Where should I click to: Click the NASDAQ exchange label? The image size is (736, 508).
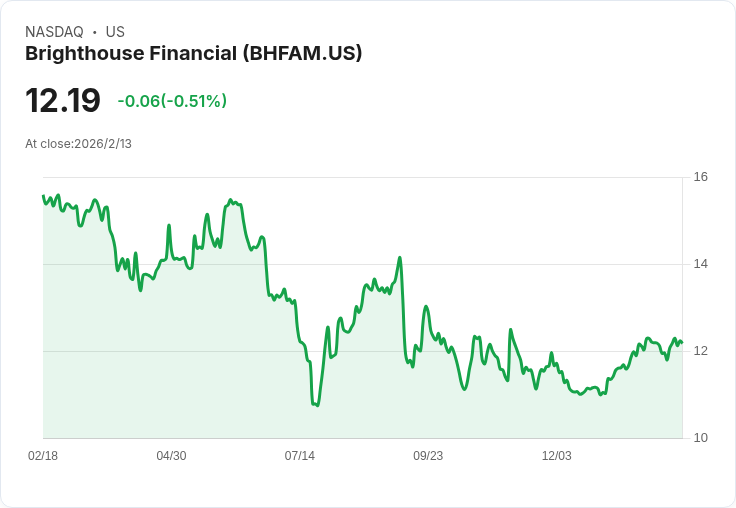click(x=54, y=32)
